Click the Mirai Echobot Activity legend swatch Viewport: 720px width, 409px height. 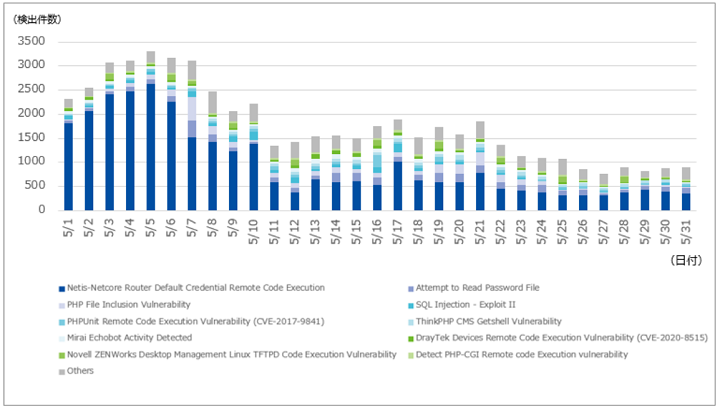(62, 339)
